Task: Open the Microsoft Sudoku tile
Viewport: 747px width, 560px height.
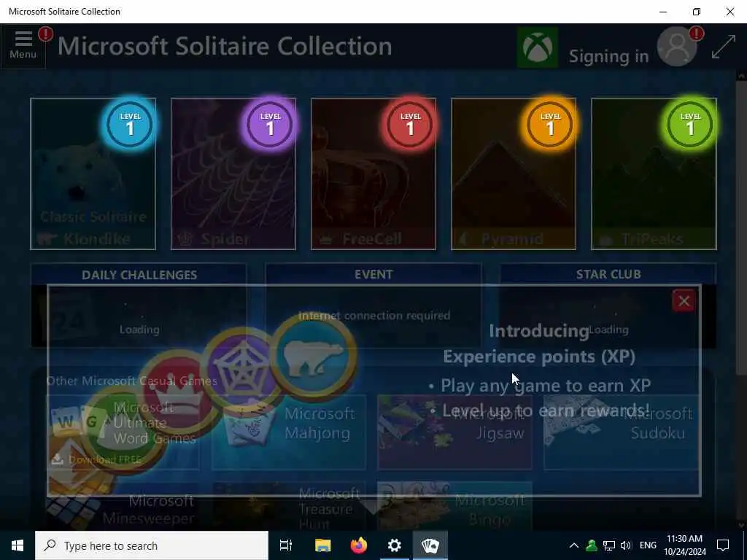Action: [621, 432]
